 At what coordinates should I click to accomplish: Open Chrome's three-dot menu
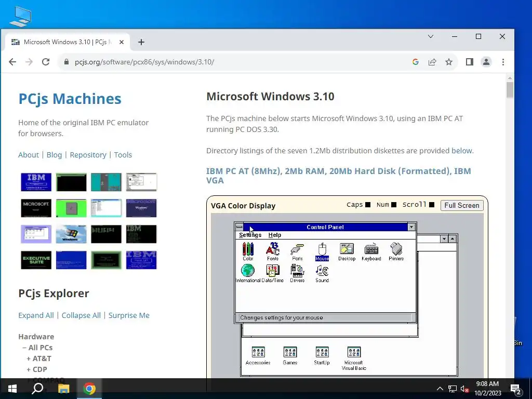point(503,62)
